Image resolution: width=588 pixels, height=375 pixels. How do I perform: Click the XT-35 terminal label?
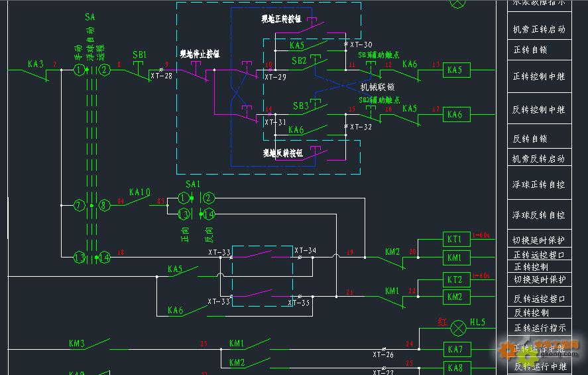point(299,303)
